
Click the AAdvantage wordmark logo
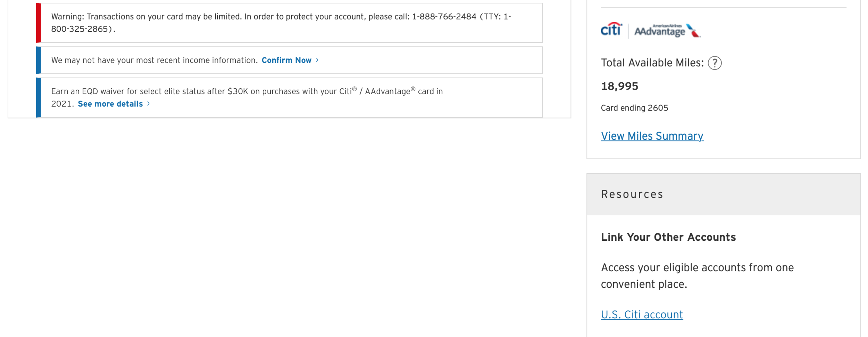[660, 31]
